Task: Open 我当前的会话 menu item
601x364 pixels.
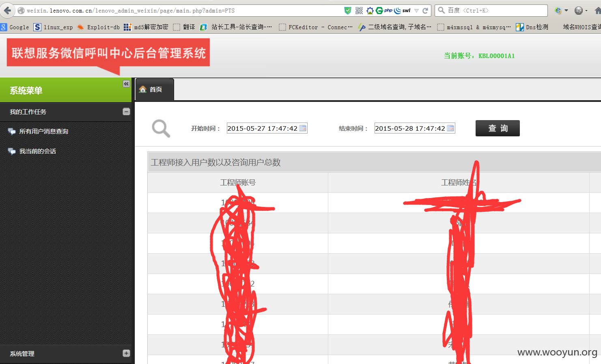Action: [38, 151]
